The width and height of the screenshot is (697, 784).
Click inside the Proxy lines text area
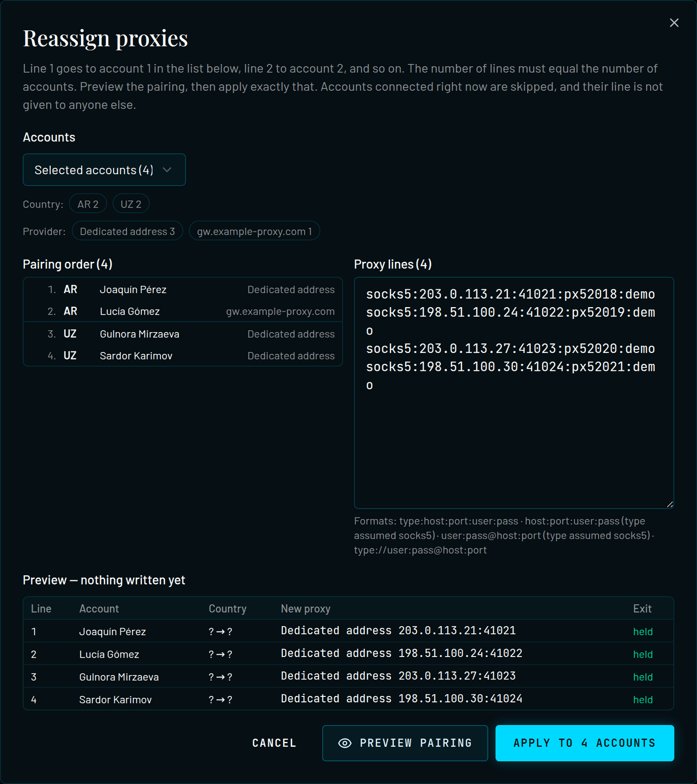click(514, 393)
